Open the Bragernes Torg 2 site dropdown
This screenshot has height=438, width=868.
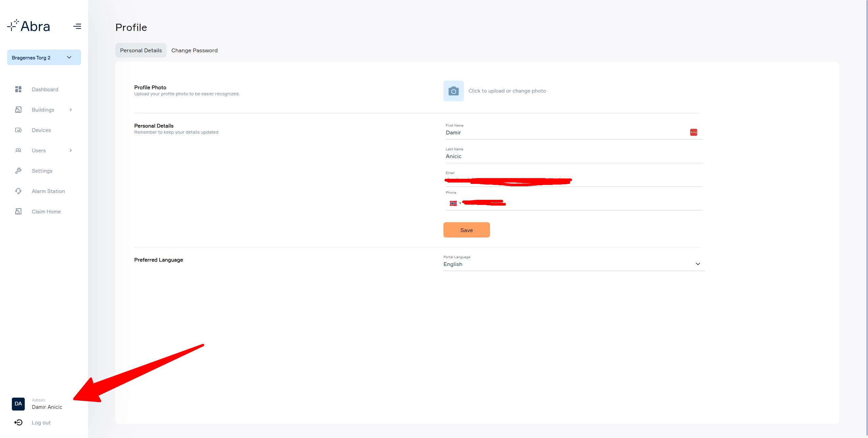point(44,57)
